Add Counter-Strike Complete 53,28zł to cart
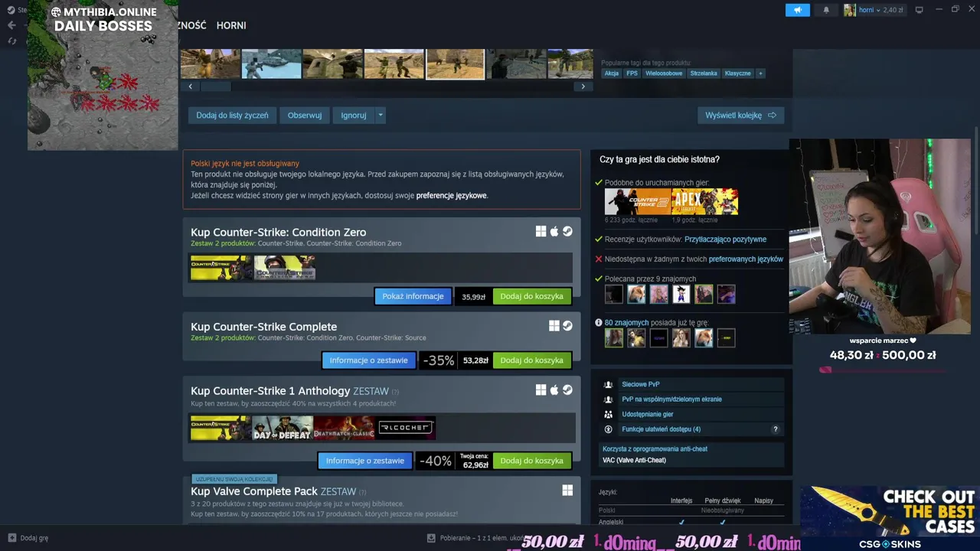 (x=532, y=360)
